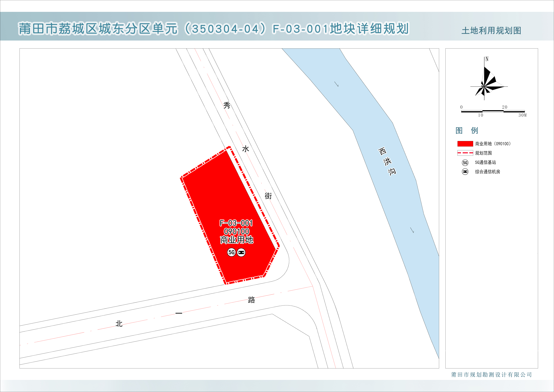Click the 土地利用规划图 heading

(491, 31)
